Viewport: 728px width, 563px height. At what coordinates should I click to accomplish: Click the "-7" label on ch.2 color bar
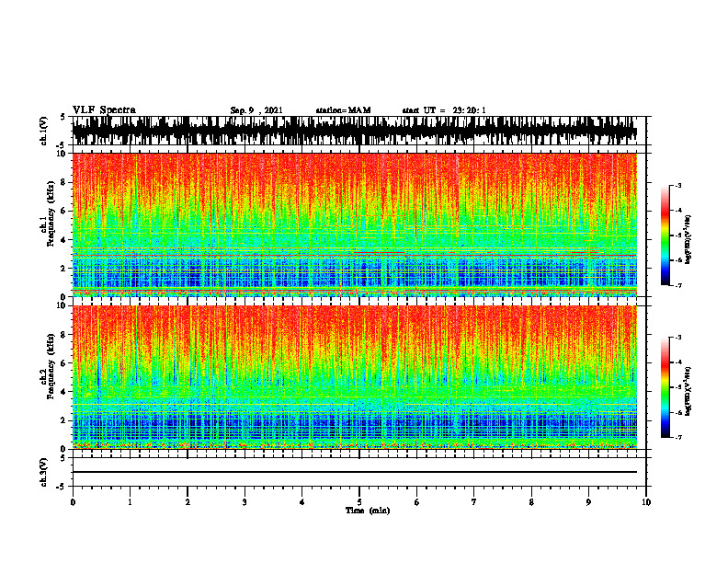pos(678,437)
